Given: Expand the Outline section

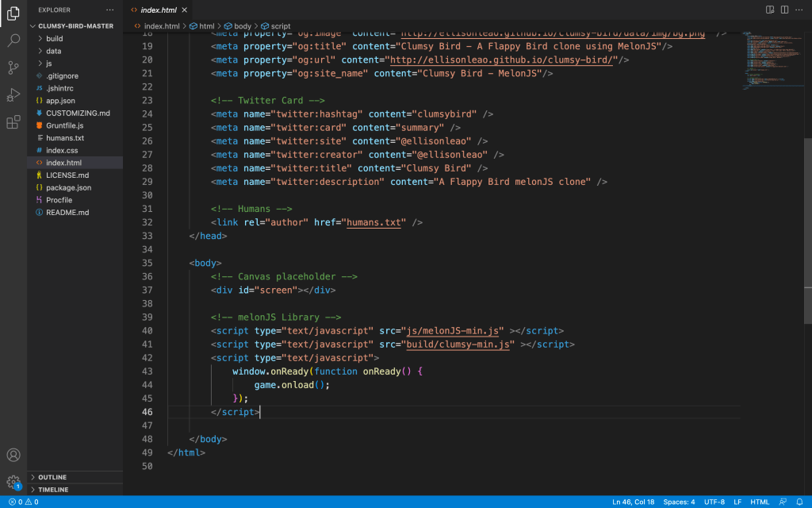Looking at the screenshot, I should 52,477.
